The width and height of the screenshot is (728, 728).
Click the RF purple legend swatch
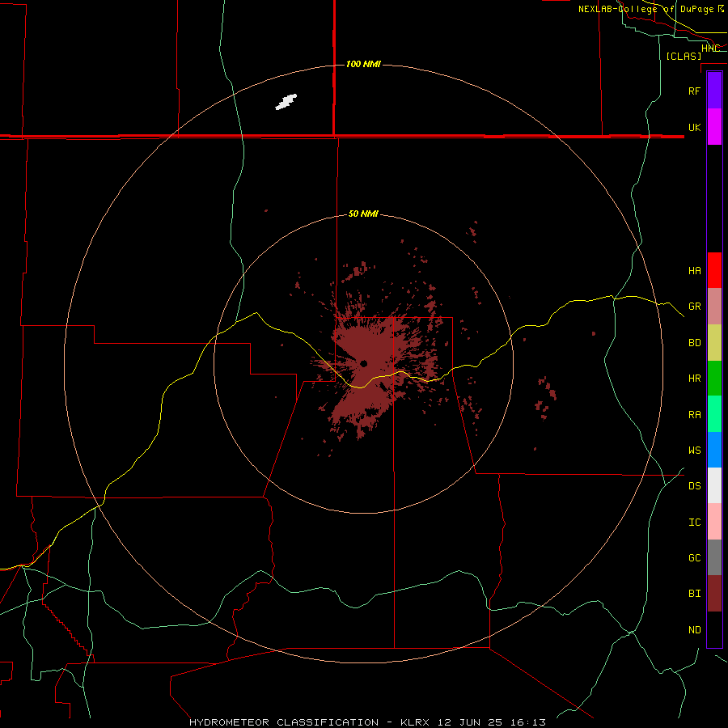pos(714,91)
